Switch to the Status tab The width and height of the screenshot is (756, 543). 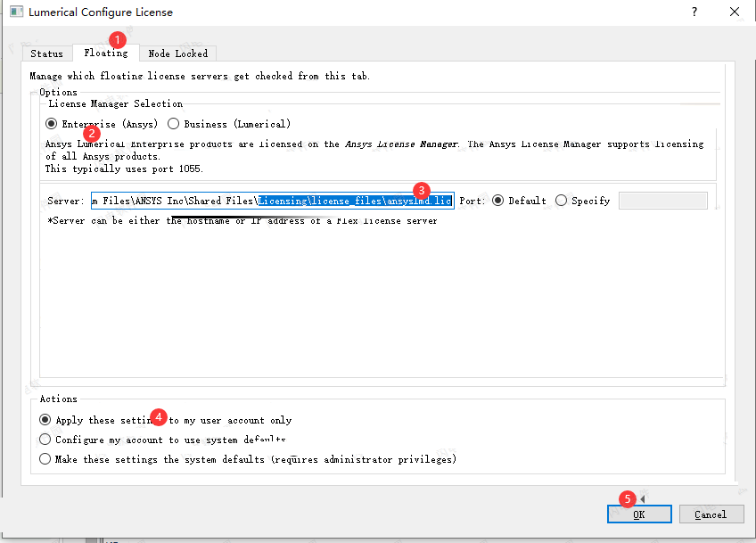pos(46,53)
